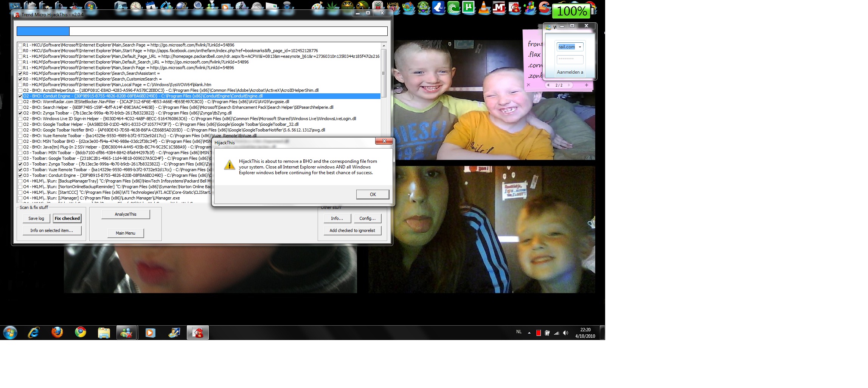
Task: Uncheck the O2 BHO Zynga Toolbar entry
Action: [x=20, y=113]
